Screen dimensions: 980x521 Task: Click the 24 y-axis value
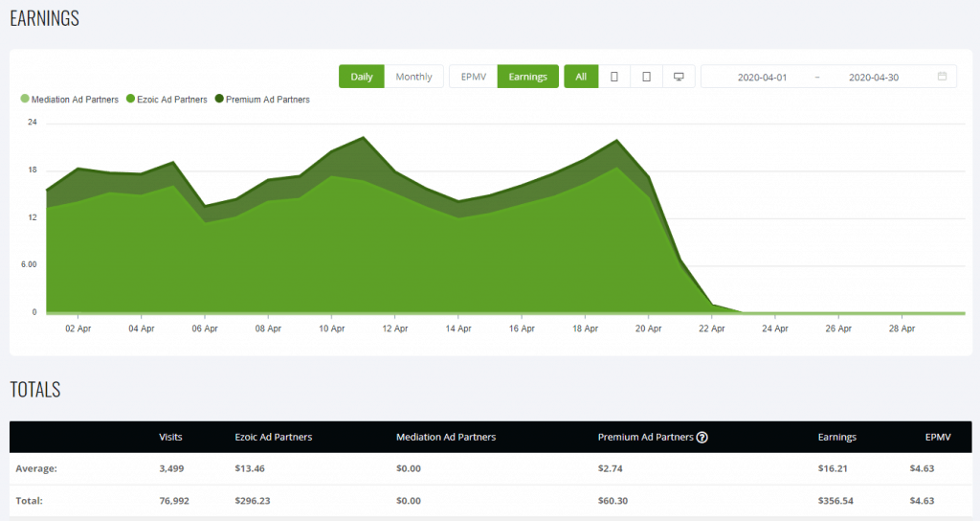[33, 123]
